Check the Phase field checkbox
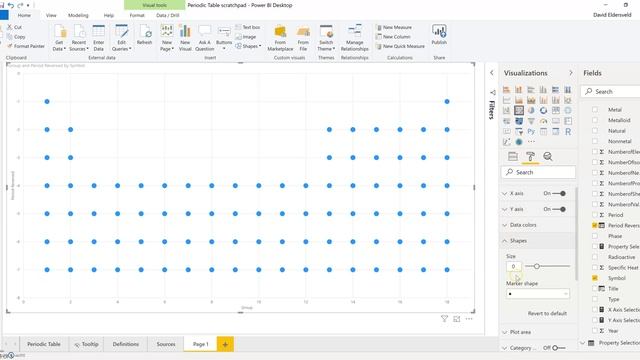Screen dimensions: 640x360 click(595, 236)
